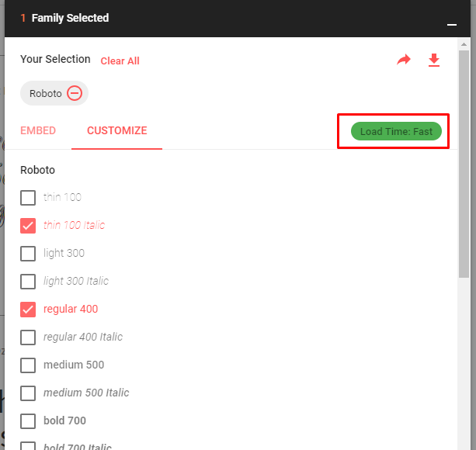Enable the medium 500 weight
The height and width of the screenshot is (450, 476).
point(28,365)
